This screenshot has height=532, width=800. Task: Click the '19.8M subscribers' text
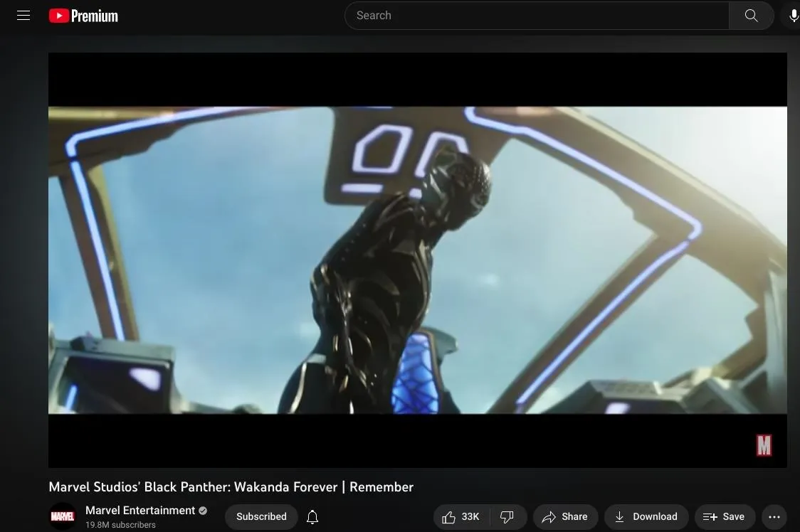tap(120, 525)
